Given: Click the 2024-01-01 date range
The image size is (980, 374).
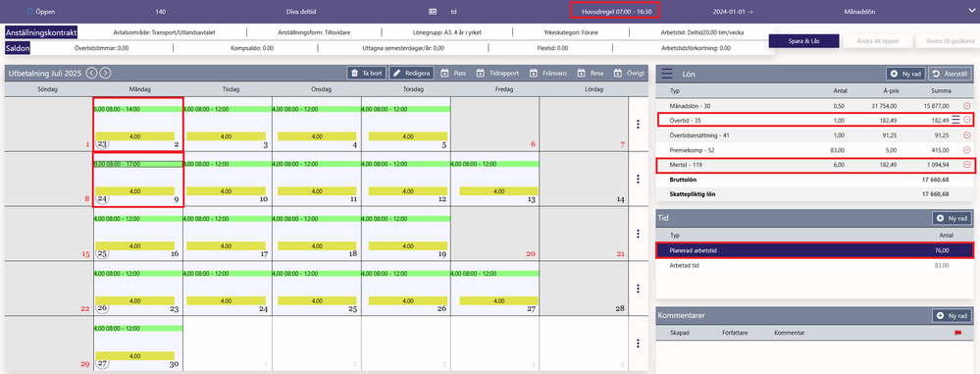Looking at the screenshot, I should point(734,11).
